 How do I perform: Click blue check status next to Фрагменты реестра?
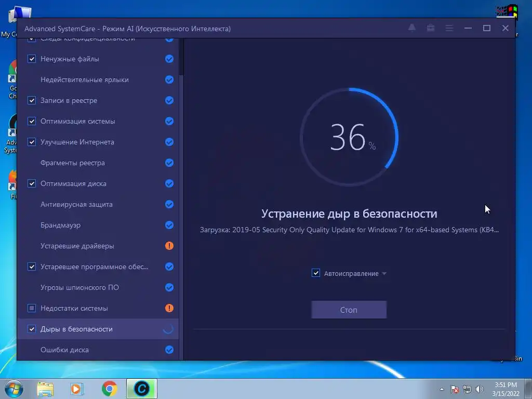pyautogui.click(x=169, y=163)
